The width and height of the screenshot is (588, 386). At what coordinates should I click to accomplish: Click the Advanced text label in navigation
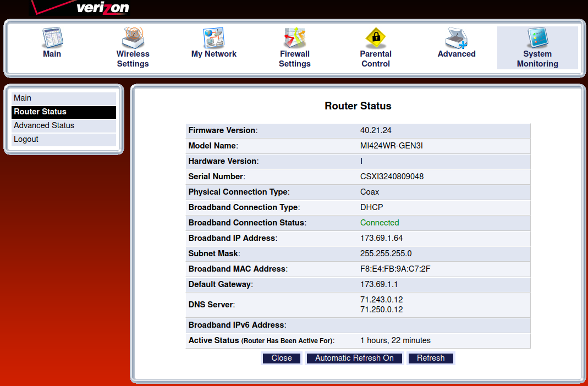click(457, 54)
